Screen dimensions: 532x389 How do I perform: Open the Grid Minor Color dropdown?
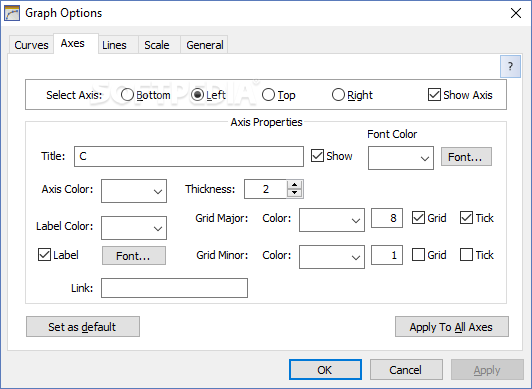(x=332, y=257)
